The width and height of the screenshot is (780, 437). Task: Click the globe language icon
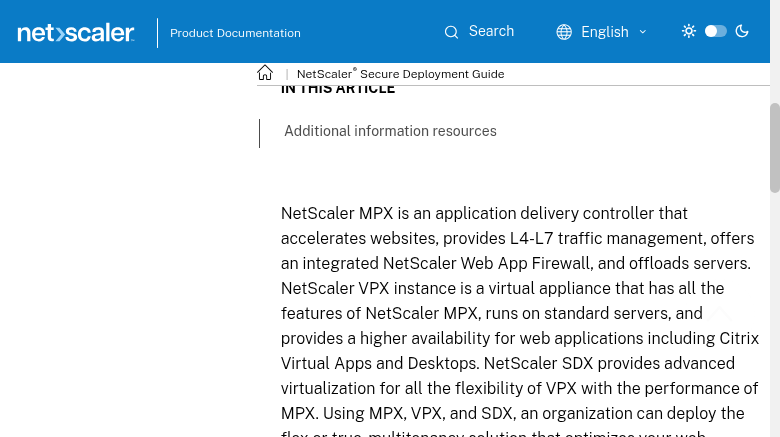tap(564, 32)
